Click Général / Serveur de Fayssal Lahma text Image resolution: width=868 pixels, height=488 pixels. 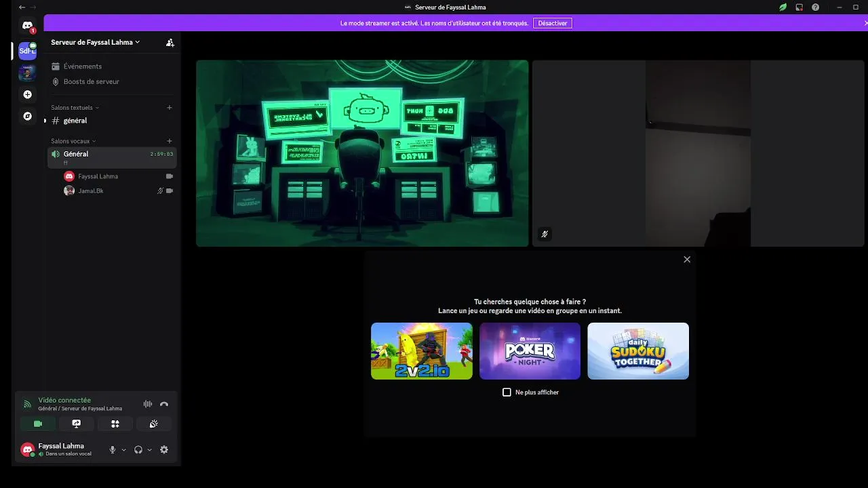80,409
